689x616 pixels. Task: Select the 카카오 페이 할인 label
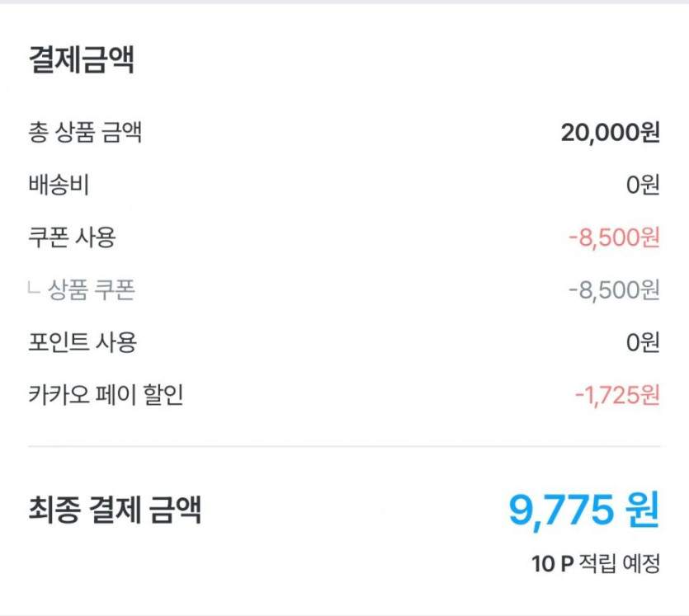coord(106,395)
